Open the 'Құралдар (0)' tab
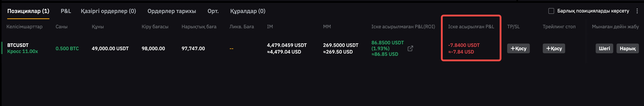The width and height of the screenshot is (644, 106). coord(248,11)
